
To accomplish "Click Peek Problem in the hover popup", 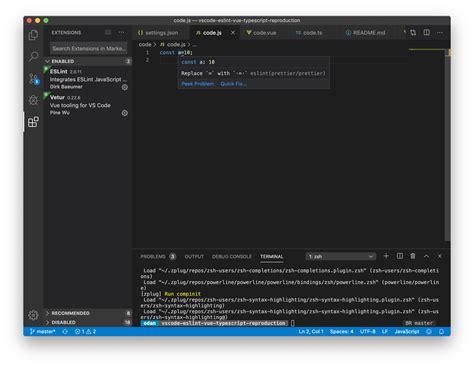I will (198, 84).
